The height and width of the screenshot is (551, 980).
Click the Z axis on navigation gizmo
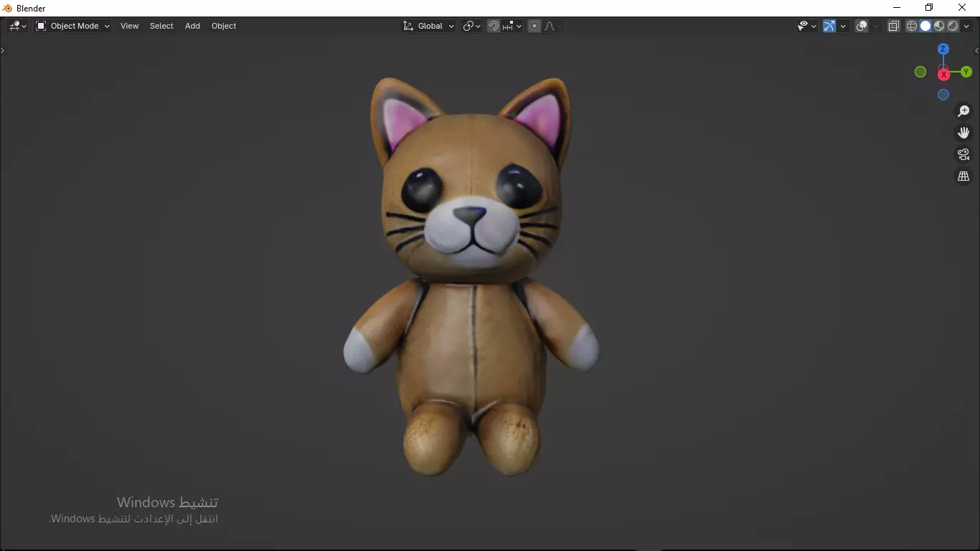point(943,49)
